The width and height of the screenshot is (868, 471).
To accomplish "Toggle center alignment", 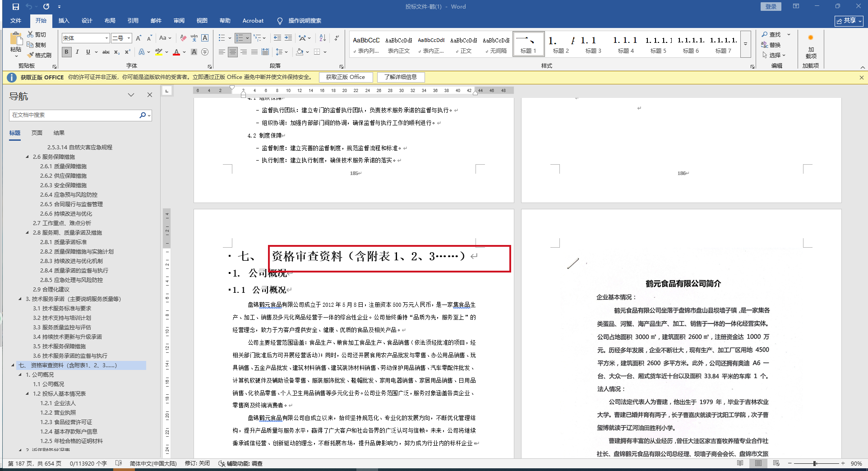I will (233, 52).
